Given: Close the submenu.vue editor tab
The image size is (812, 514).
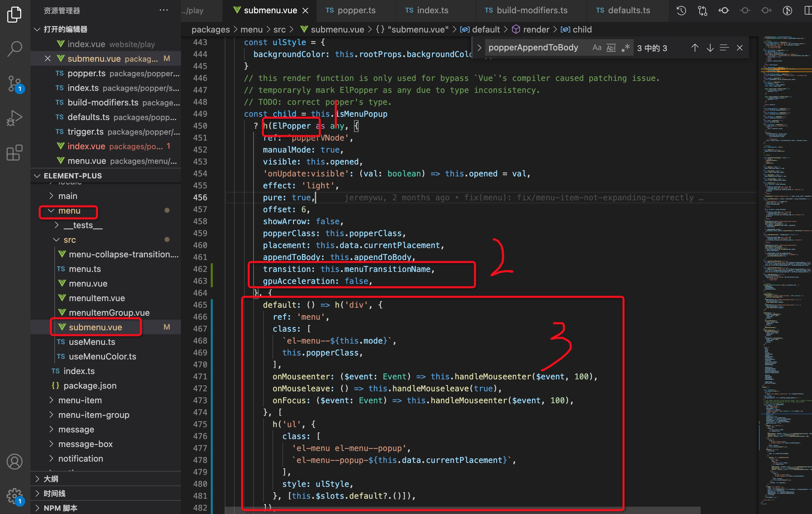Looking at the screenshot, I should click(305, 11).
